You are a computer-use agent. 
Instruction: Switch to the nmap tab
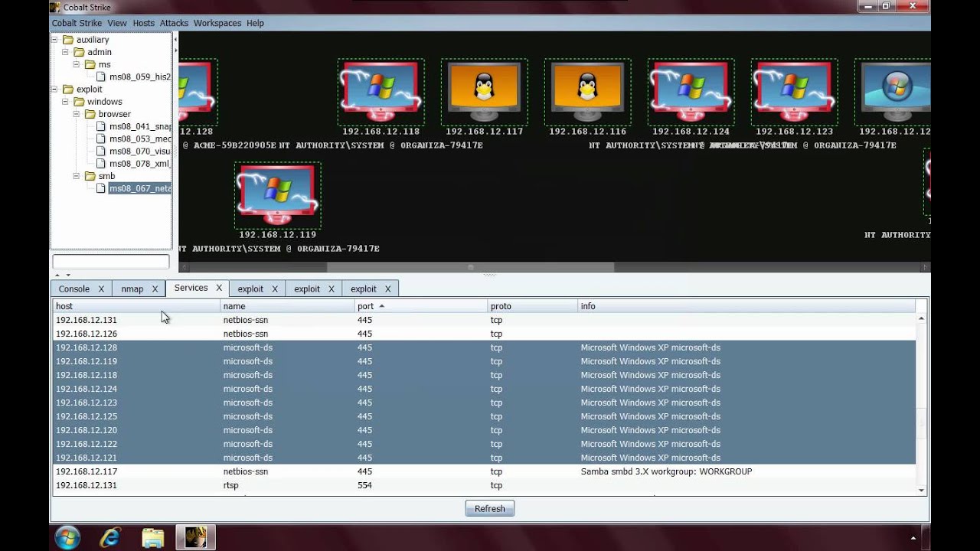[132, 289]
